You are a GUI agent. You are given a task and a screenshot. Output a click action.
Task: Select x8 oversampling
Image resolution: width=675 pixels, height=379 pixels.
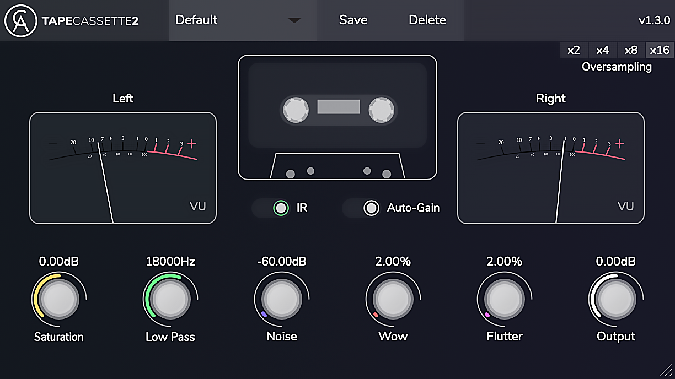tap(631, 50)
